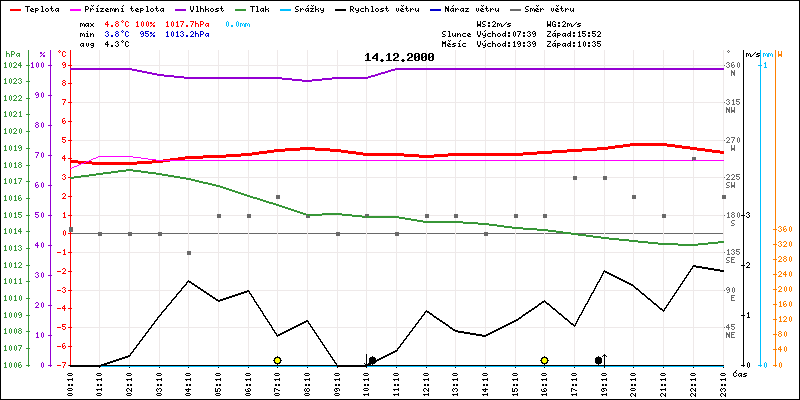This screenshot has height=400, width=800.
Task: Click the yellow sunset marker near 16:10
Action: 544,360
